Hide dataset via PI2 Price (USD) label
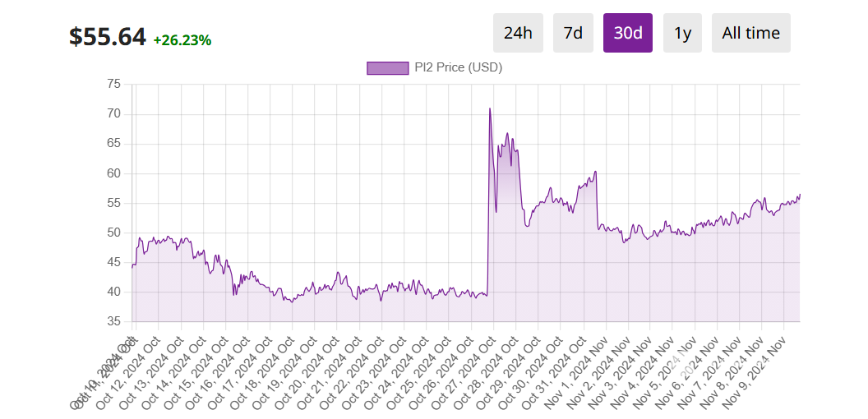This screenshot has height=419, width=868. tap(459, 68)
